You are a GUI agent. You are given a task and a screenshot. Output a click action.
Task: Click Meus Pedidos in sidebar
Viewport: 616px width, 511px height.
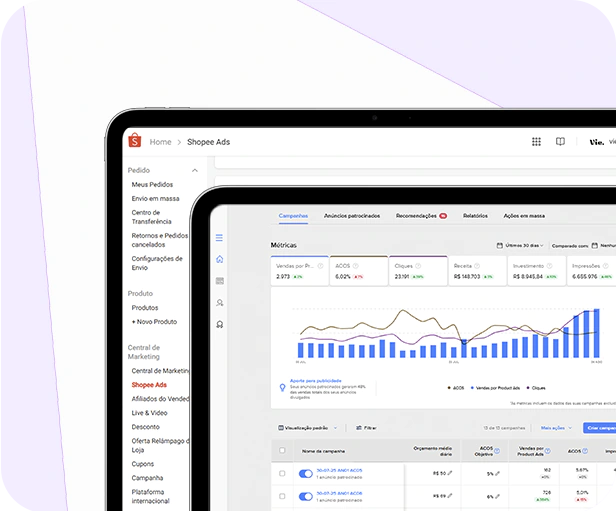152,185
